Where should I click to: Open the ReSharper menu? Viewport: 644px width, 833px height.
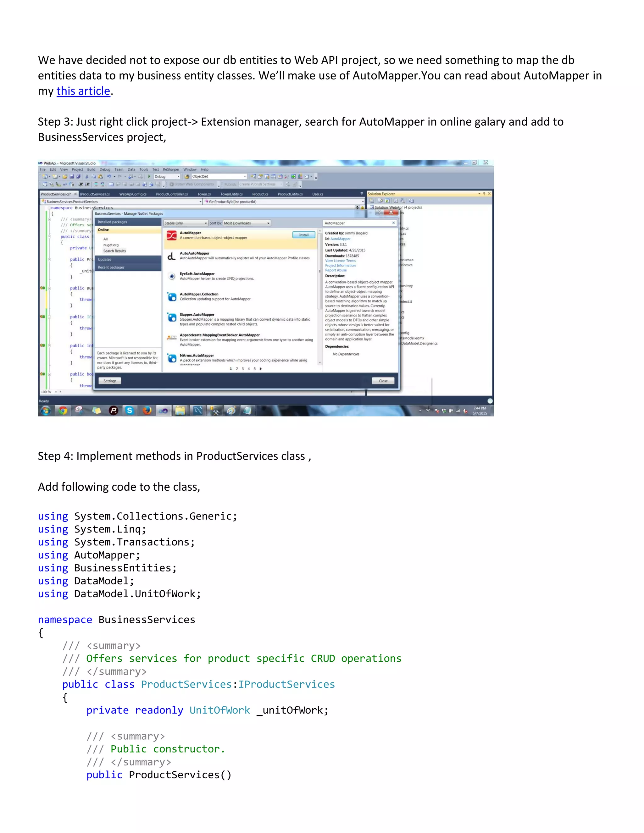(x=170, y=169)
